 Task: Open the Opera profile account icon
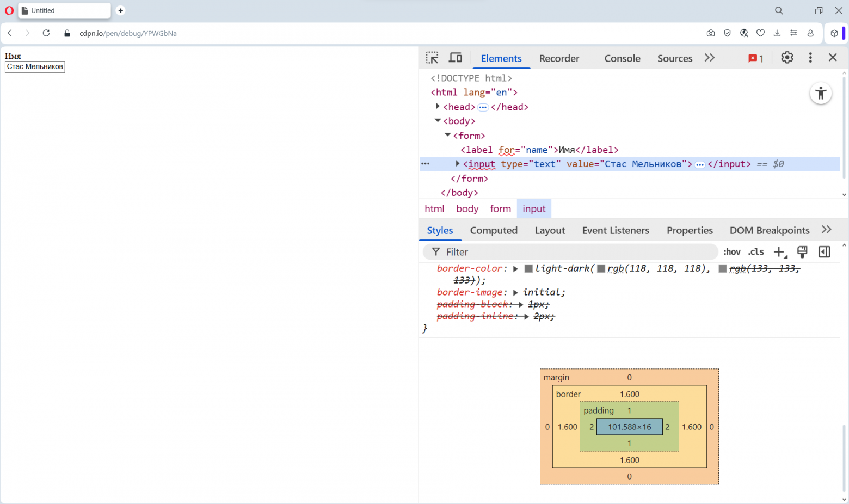click(810, 33)
